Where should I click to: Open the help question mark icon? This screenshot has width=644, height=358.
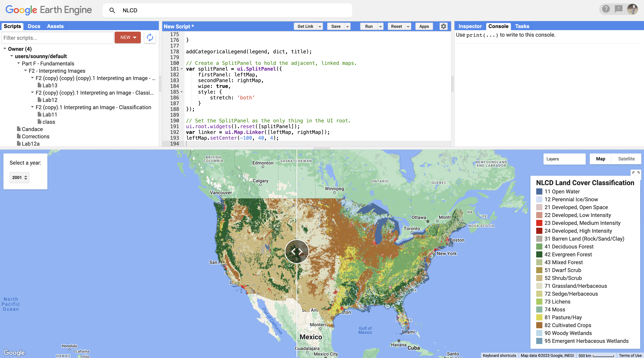[x=606, y=9]
